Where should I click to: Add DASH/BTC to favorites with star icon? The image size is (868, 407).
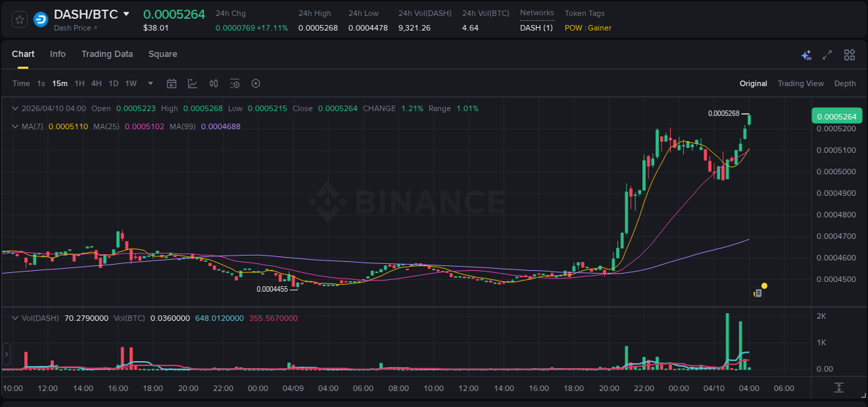[x=19, y=19]
